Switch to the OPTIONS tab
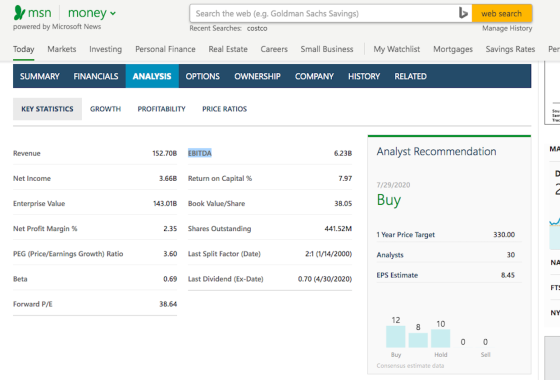The height and width of the screenshot is (380, 560). coord(202,76)
